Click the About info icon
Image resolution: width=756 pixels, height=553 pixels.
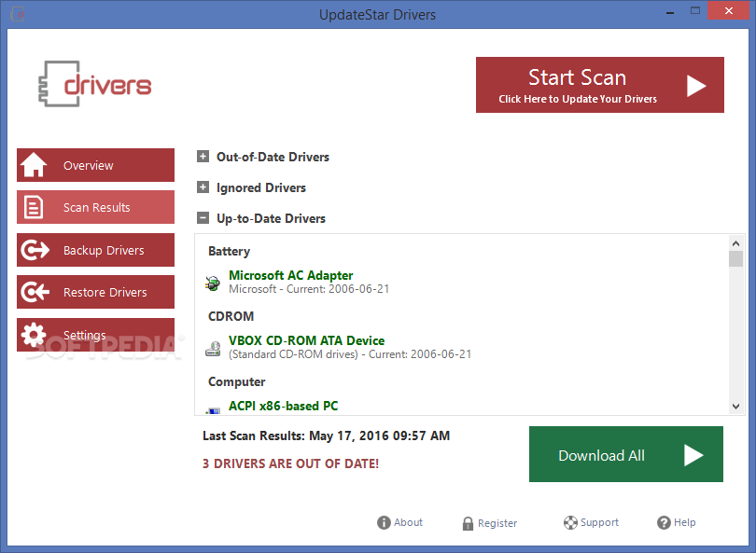(384, 522)
